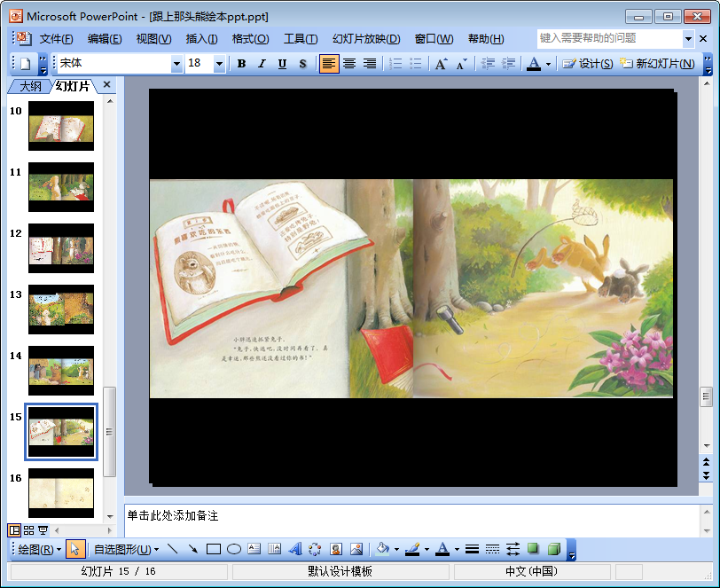Select slide 12 thumbnail
Image resolution: width=720 pixels, height=588 pixels.
click(x=61, y=248)
